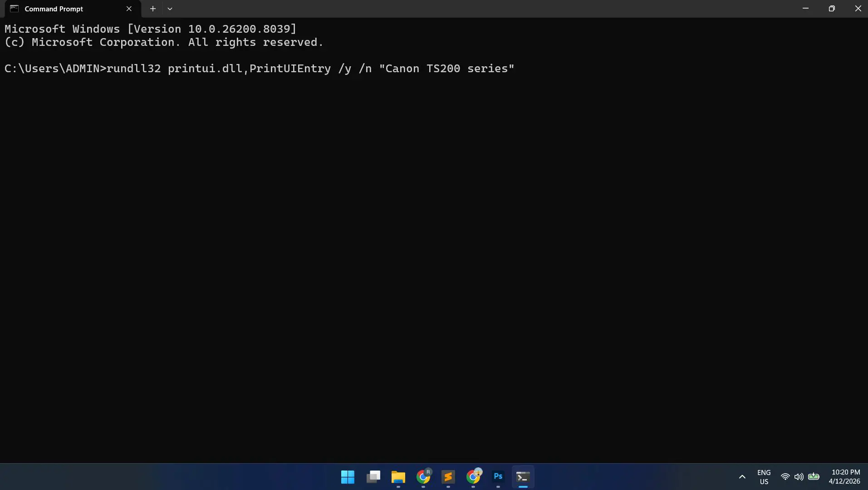
Task: Open Adobe Photoshop from the taskbar
Action: pyautogui.click(x=498, y=477)
